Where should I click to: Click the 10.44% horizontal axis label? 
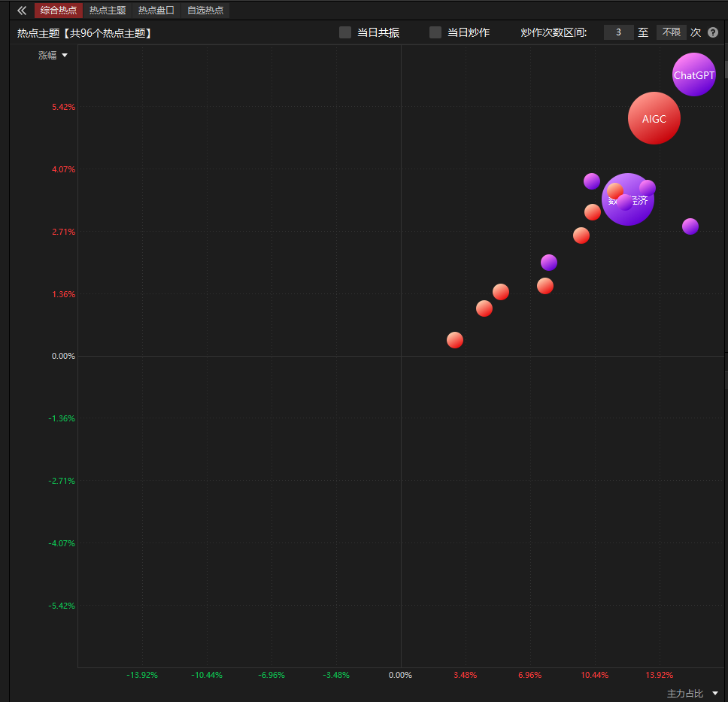coord(594,675)
